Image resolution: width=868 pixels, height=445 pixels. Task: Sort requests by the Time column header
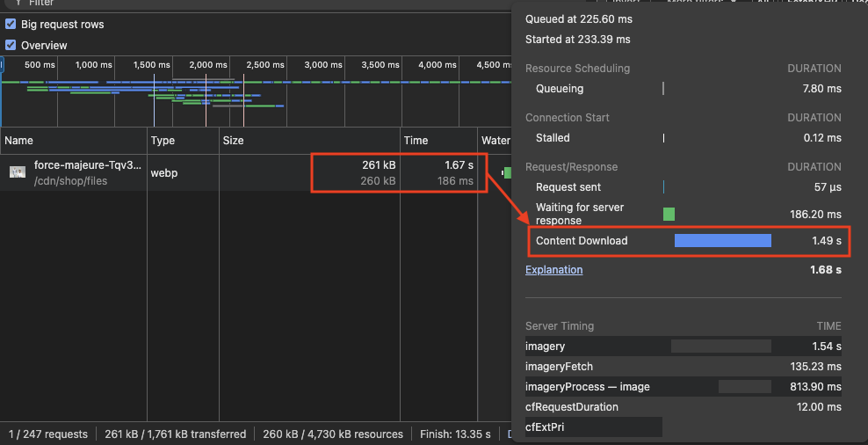tap(438, 141)
